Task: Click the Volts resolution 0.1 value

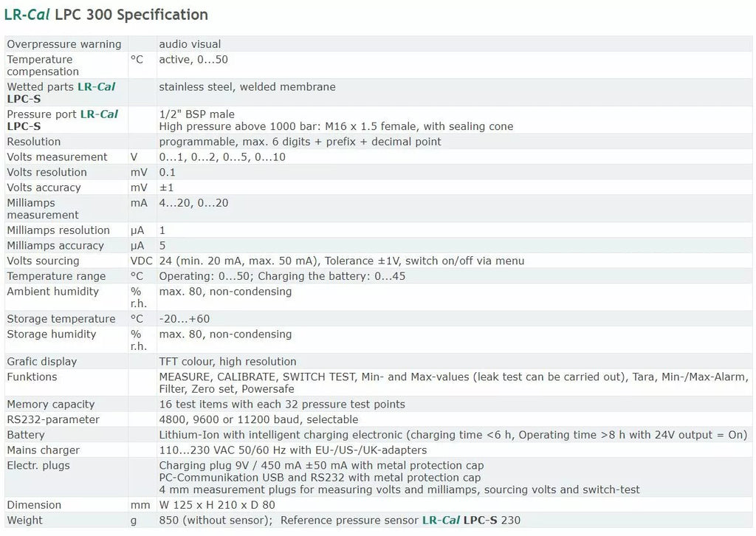Action: [x=168, y=172]
